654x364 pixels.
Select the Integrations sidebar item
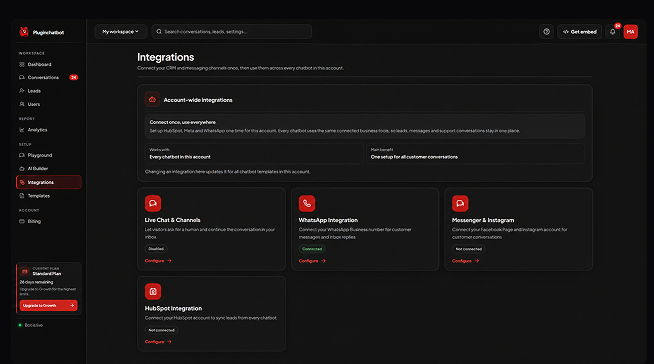tap(49, 182)
